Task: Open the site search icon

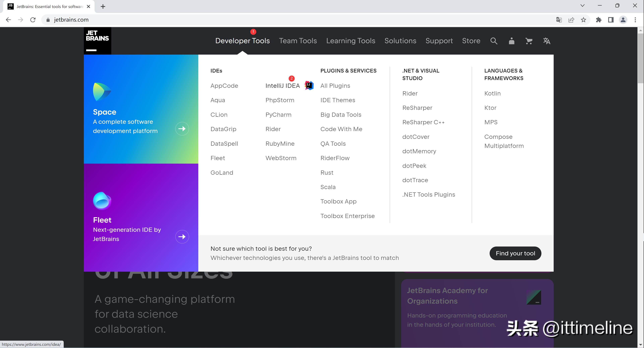Action: 494,41
